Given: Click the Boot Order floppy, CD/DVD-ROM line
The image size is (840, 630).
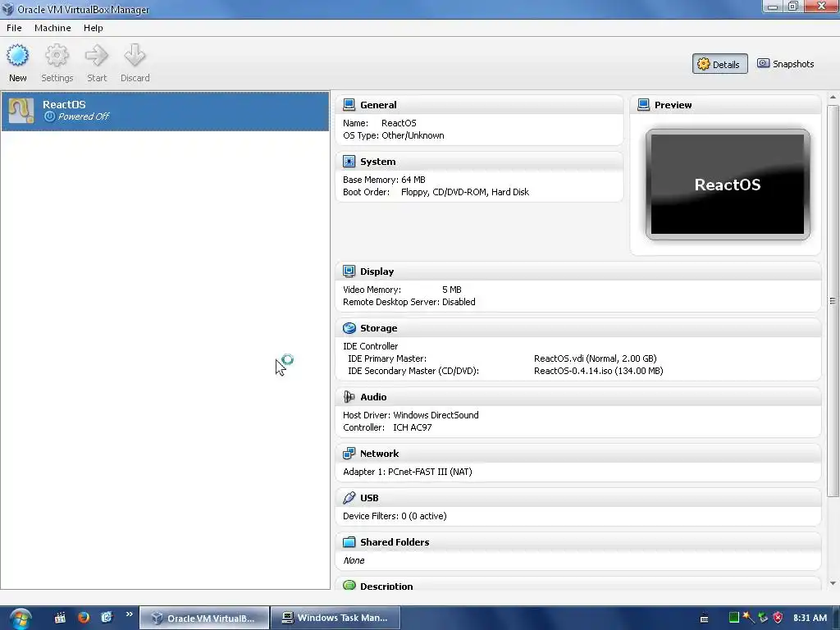Looking at the screenshot, I should point(436,192).
